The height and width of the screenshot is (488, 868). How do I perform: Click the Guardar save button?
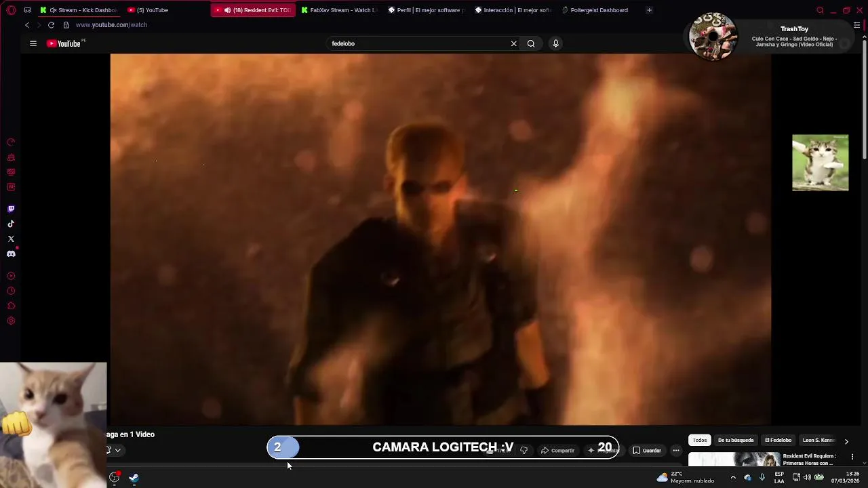(647, 450)
